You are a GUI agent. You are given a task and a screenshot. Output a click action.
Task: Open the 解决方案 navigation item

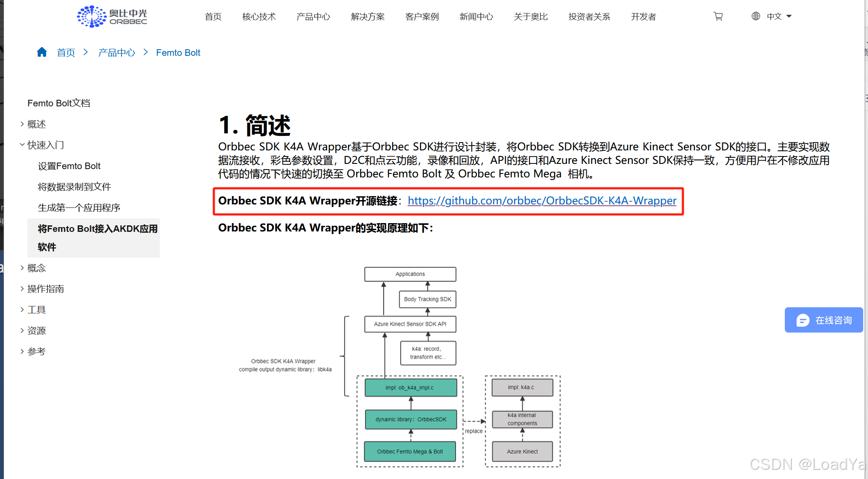tap(368, 17)
